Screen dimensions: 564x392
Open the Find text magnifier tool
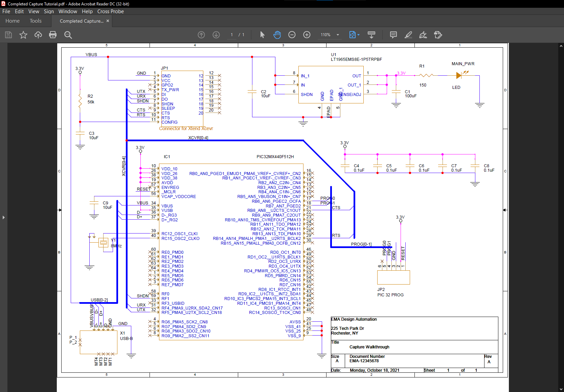pos(68,35)
